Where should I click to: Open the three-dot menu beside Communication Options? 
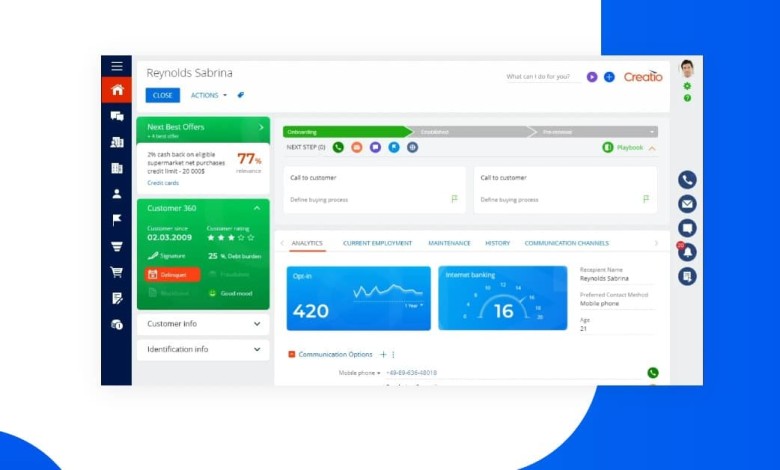393,355
